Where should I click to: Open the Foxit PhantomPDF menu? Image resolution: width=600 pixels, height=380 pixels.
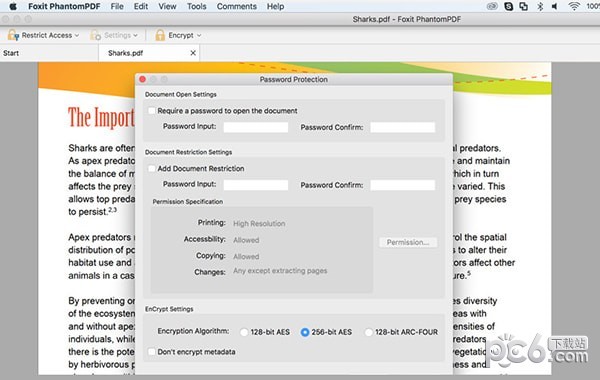click(64, 7)
